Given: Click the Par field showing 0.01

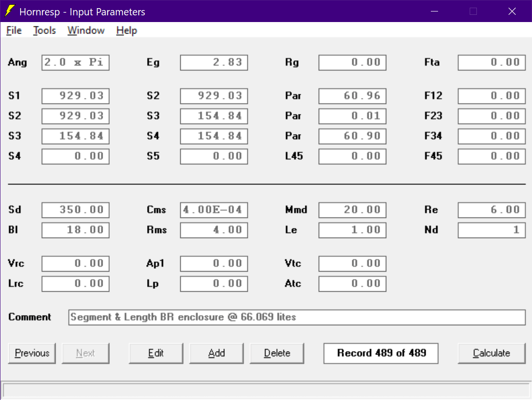Looking at the screenshot, I should tap(352, 116).
